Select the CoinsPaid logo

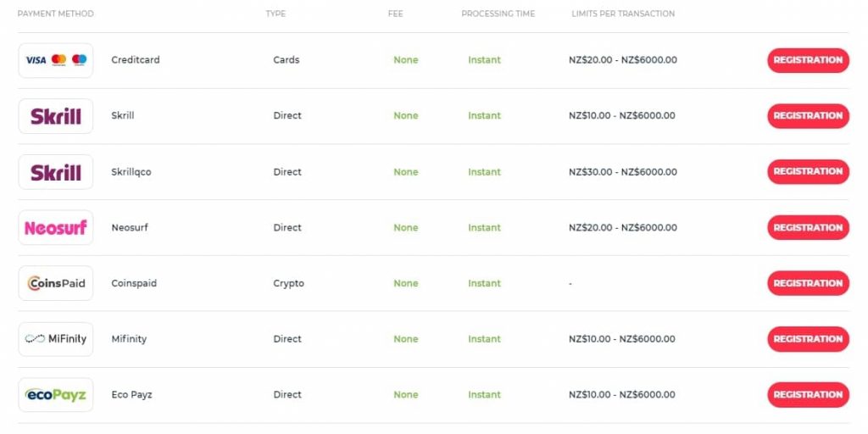[56, 283]
